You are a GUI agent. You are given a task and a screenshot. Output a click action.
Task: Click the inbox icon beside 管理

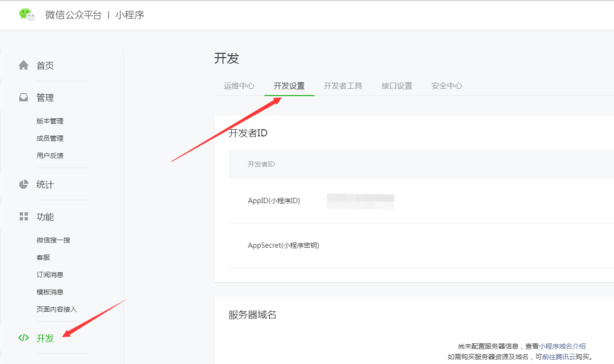[24, 97]
